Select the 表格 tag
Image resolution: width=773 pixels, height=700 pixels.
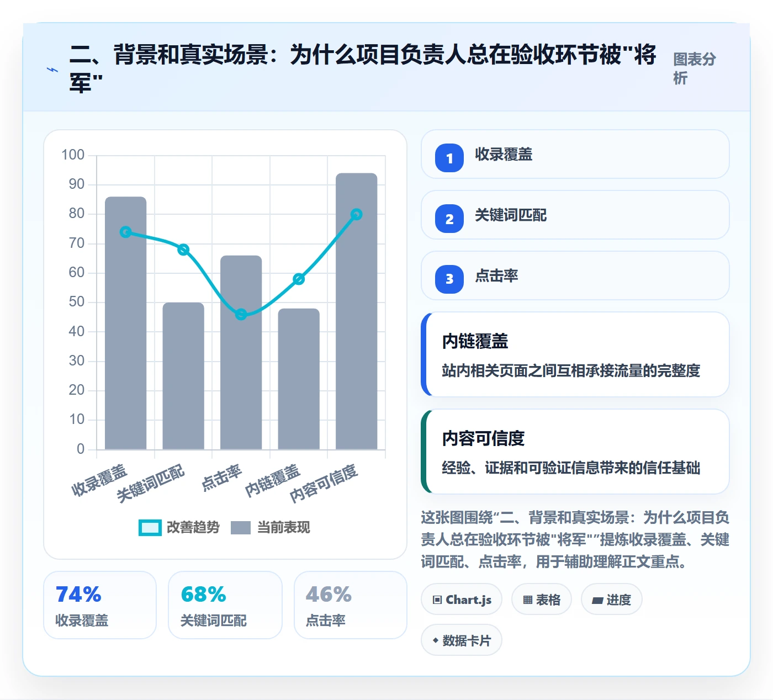coord(542,600)
